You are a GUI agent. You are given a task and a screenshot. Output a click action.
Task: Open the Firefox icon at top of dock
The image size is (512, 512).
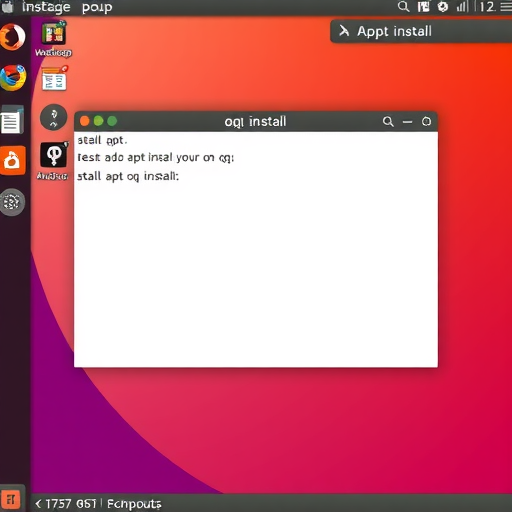tap(13, 37)
